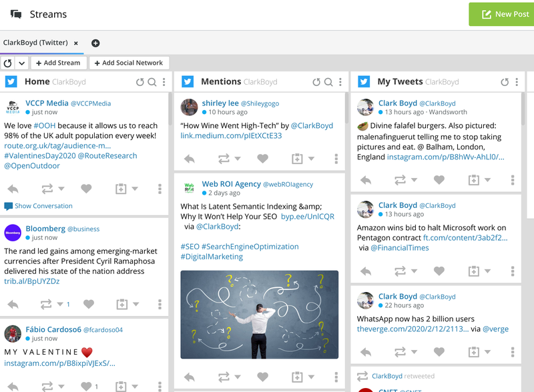Screen dimensions: 534x392
Task: Refresh all streams from the toolbar
Action: click(x=8, y=63)
